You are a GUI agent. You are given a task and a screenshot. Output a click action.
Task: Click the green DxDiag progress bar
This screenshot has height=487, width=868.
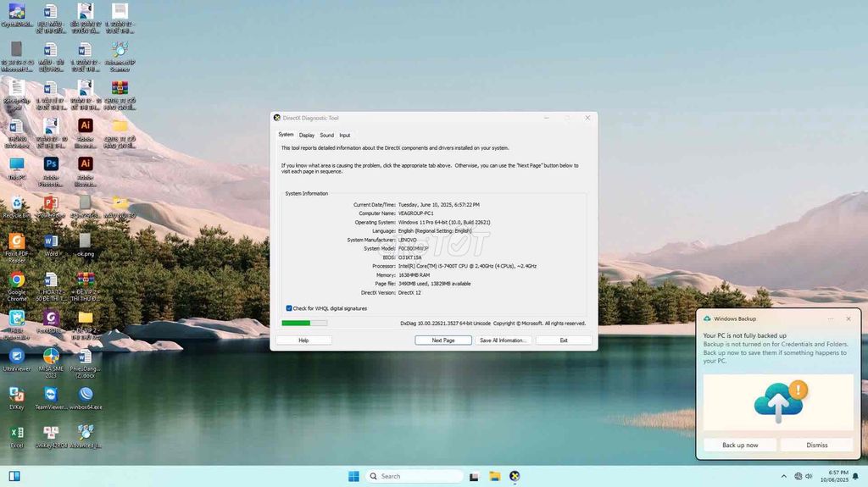click(304, 324)
